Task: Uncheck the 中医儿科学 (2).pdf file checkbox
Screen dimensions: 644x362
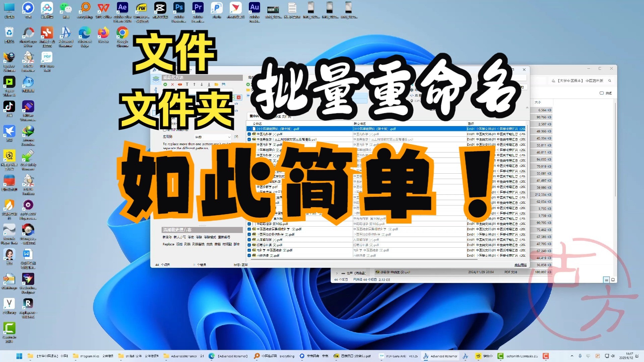Action: (249, 134)
